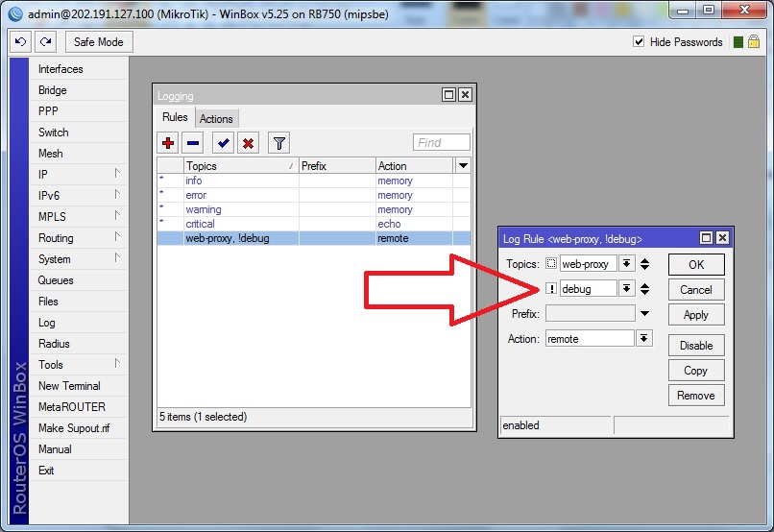Toggle the exclamation invert box beside debug
The height and width of the screenshot is (532, 774).
tap(551, 288)
